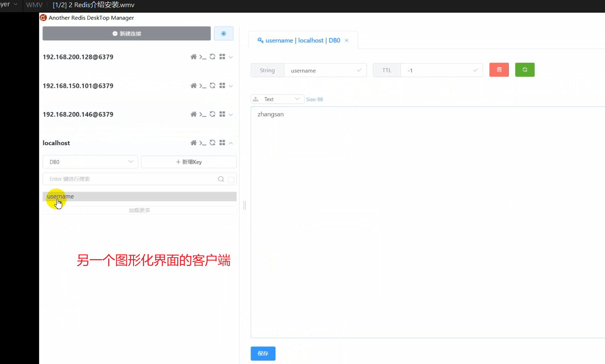605x364 pixels.
Task: Click 加载更多 load more button
Action: (x=139, y=210)
